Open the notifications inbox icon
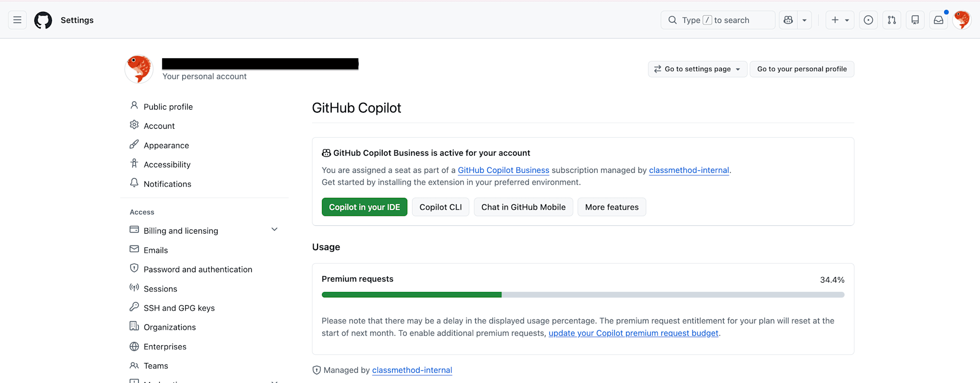The image size is (980, 383). (x=938, y=20)
